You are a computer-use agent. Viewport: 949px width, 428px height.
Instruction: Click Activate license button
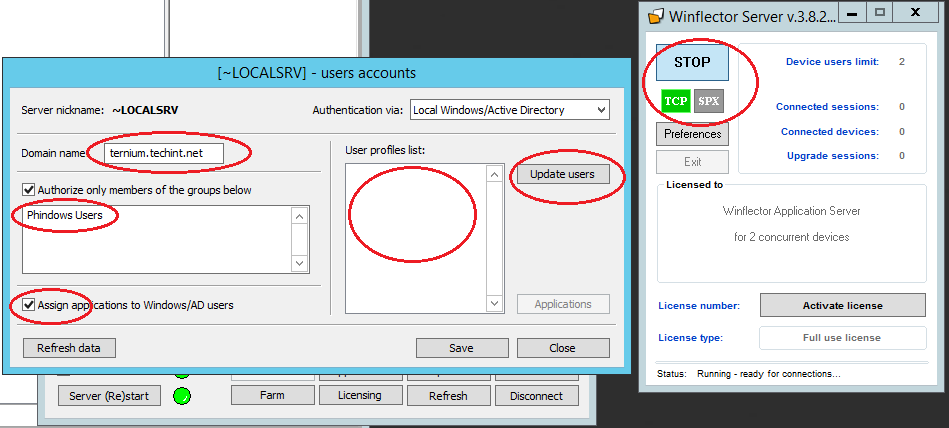click(843, 305)
